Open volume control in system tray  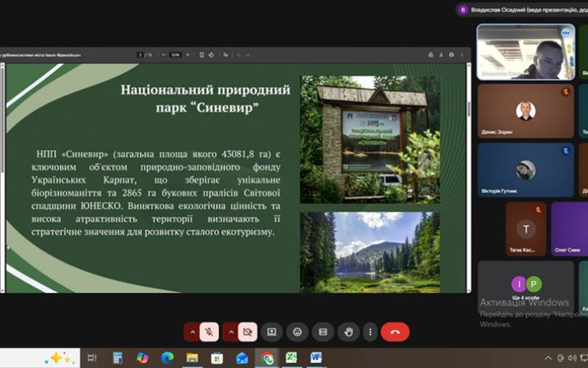point(573,358)
